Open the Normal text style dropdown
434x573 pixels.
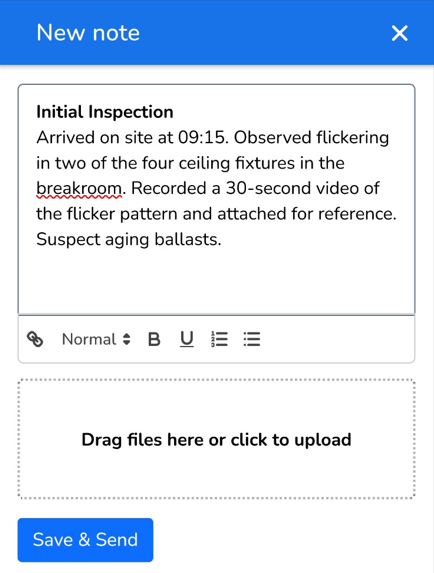(96, 339)
